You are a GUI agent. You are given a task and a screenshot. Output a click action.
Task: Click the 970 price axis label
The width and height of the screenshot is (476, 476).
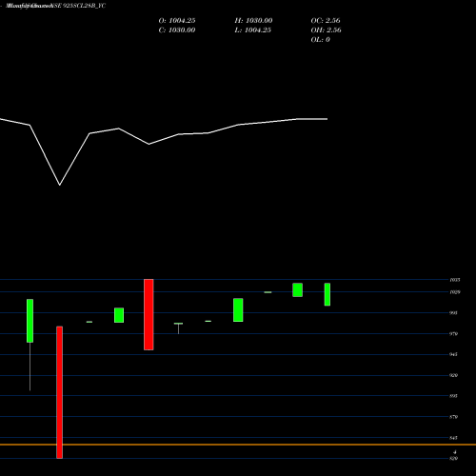point(453,334)
